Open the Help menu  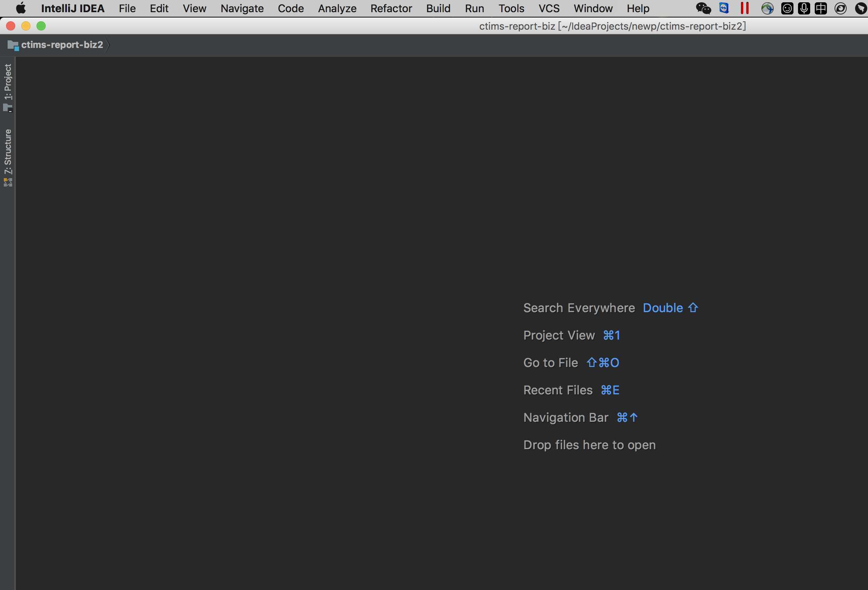[638, 8]
